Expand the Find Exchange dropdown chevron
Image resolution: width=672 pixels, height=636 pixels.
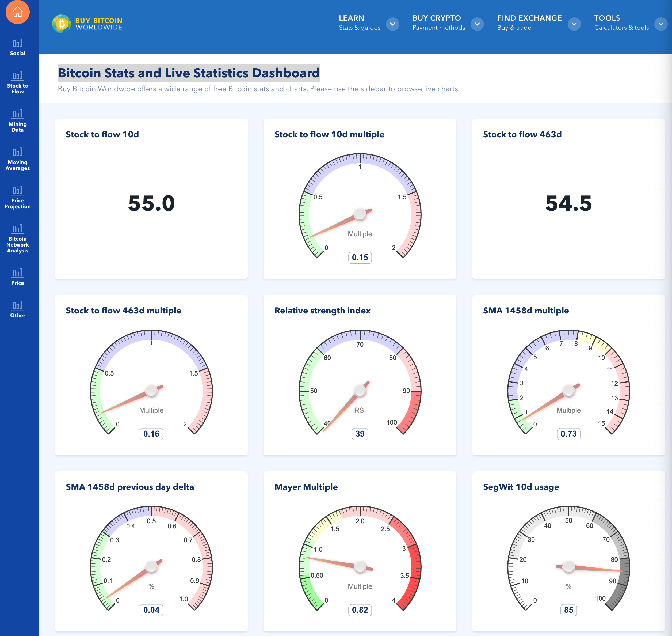(574, 24)
